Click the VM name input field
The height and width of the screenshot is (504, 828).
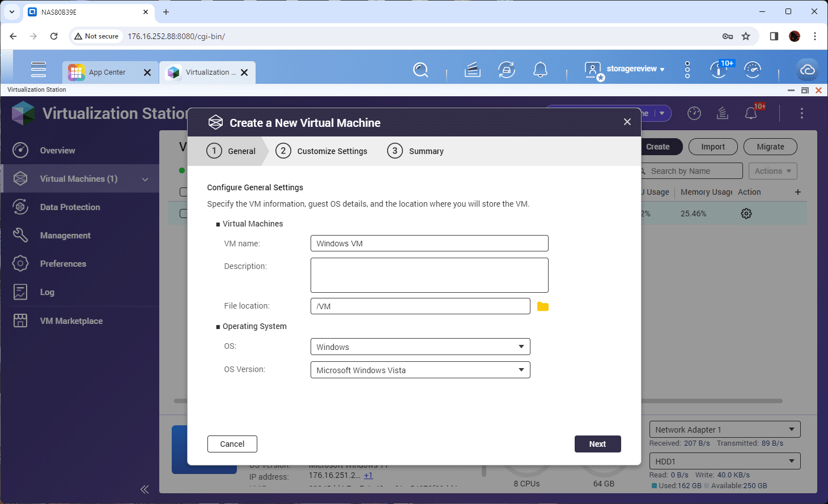point(430,243)
